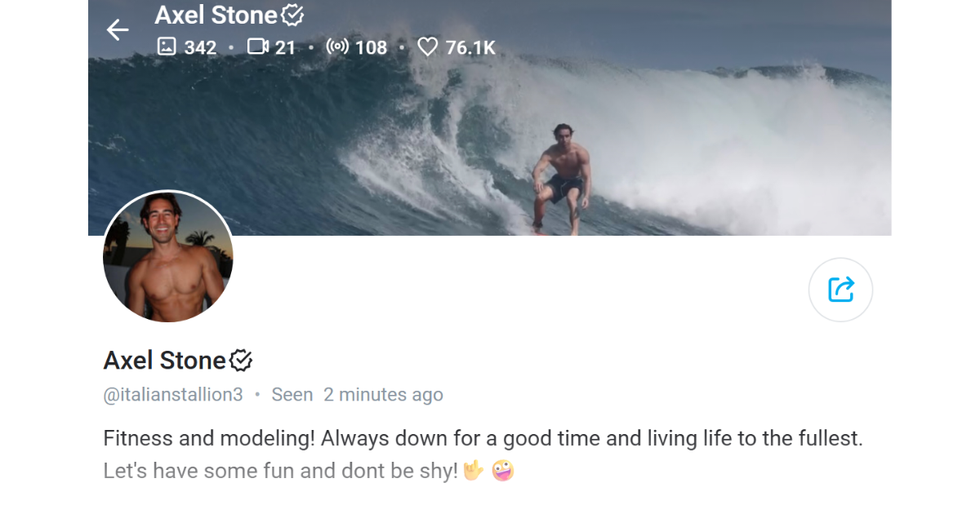Viewport: 980px width, 514px height.
Task: Click verified badge beside header name
Action: point(292,15)
